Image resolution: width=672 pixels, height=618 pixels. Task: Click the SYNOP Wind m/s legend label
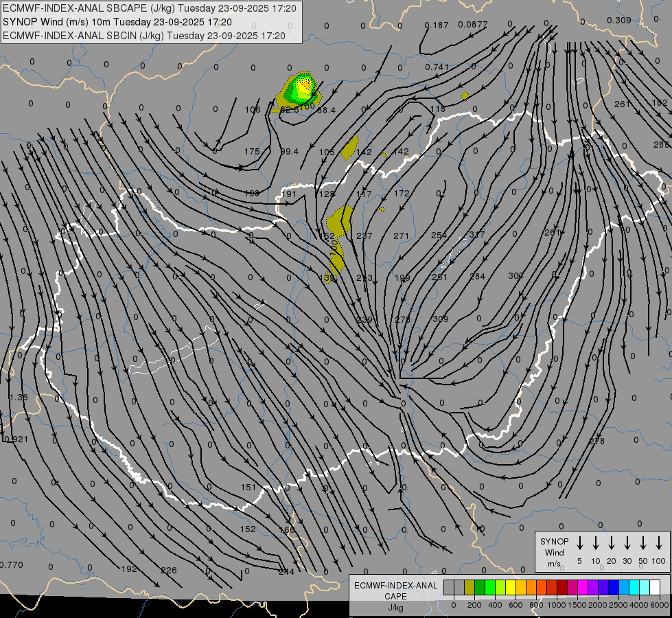554,552
